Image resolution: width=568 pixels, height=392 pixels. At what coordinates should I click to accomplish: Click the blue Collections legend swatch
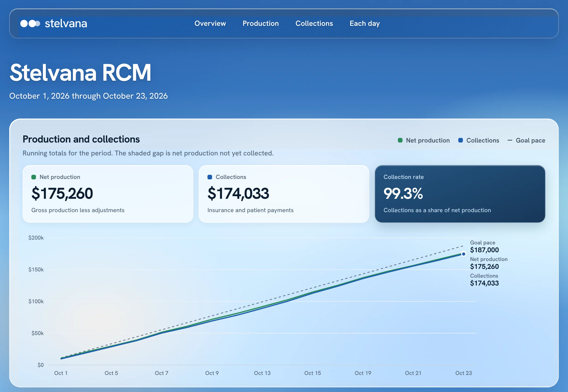click(x=460, y=140)
